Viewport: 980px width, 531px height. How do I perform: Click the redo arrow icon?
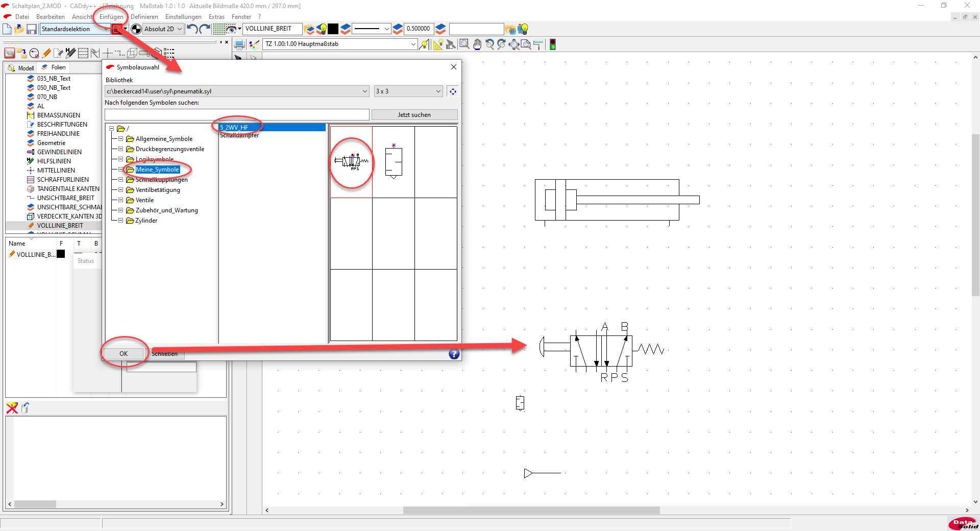click(x=205, y=29)
